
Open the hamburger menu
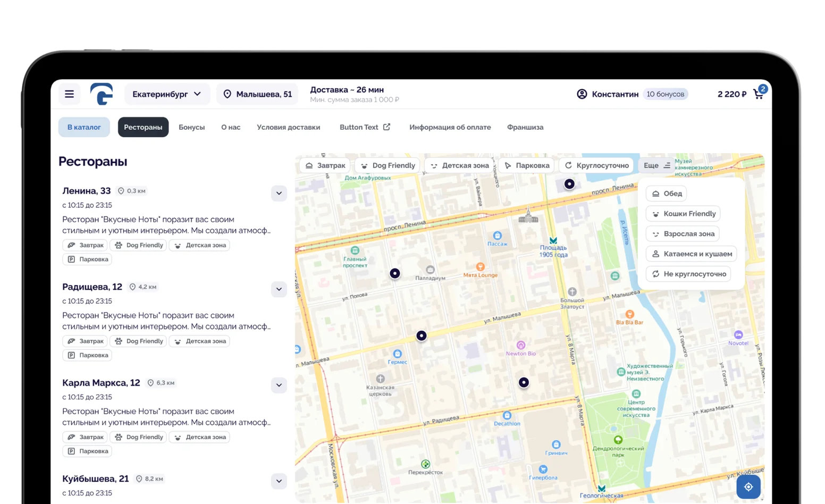69,94
